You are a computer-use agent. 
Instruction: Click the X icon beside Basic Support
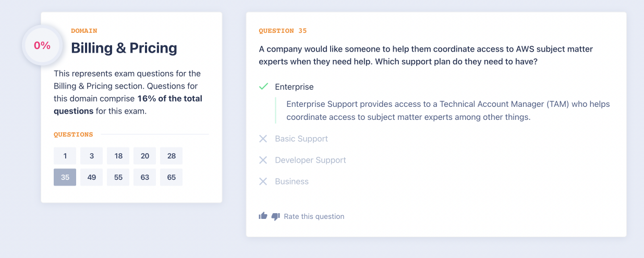tap(263, 139)
